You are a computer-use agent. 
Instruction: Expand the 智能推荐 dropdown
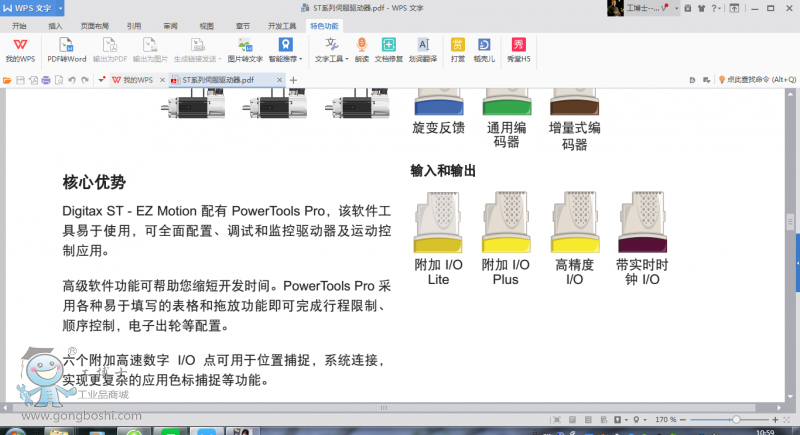(x=286, y=59)
